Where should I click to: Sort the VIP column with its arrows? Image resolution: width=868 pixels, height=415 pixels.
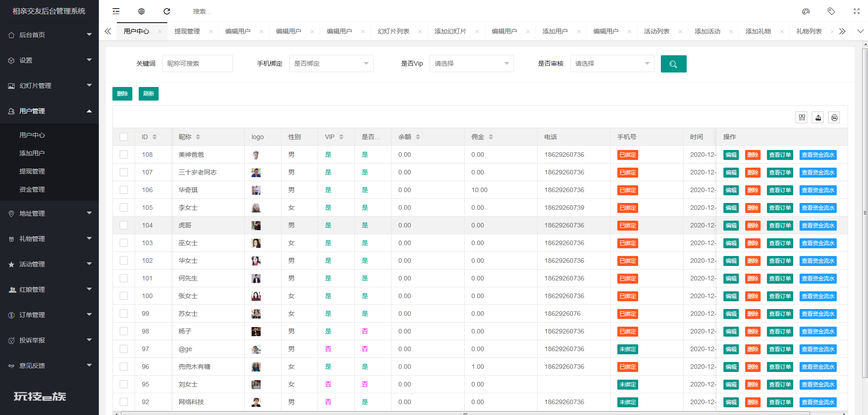(341, 137)
